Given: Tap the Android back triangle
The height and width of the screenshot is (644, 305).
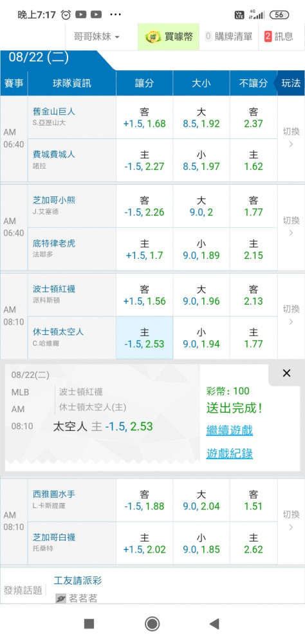Looking at the screenshot, I should point(214,624).
